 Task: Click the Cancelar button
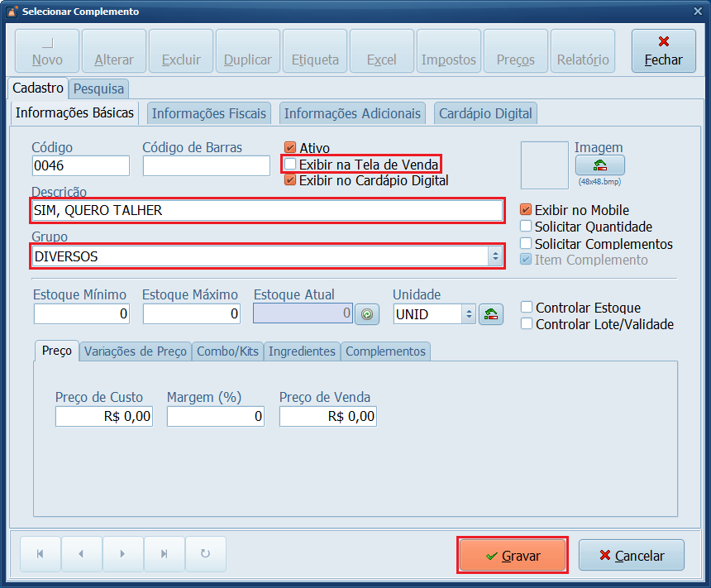pyautogui.click(x=632, y=556)
